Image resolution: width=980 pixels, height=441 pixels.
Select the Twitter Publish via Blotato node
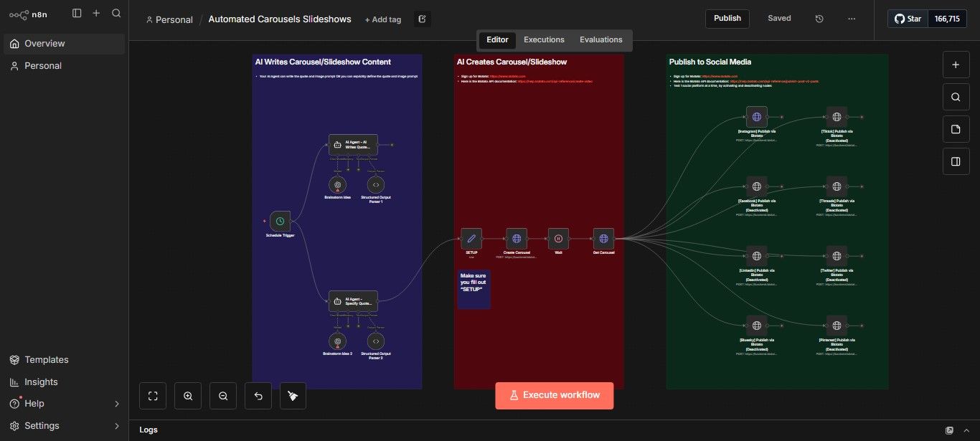pos(836,256)
